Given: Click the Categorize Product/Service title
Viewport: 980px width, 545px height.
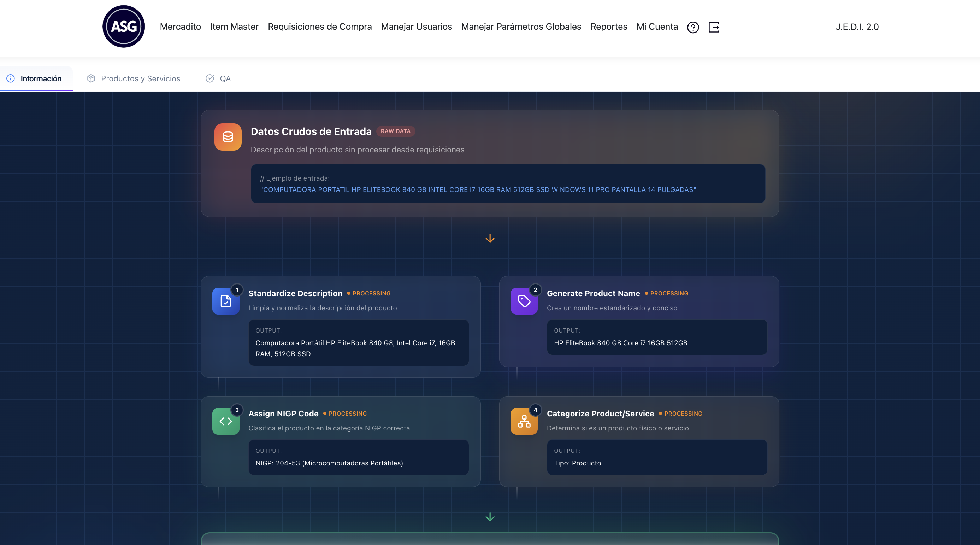Looking at the screenshot, I should pyautogui.click(x=600, y=413).
